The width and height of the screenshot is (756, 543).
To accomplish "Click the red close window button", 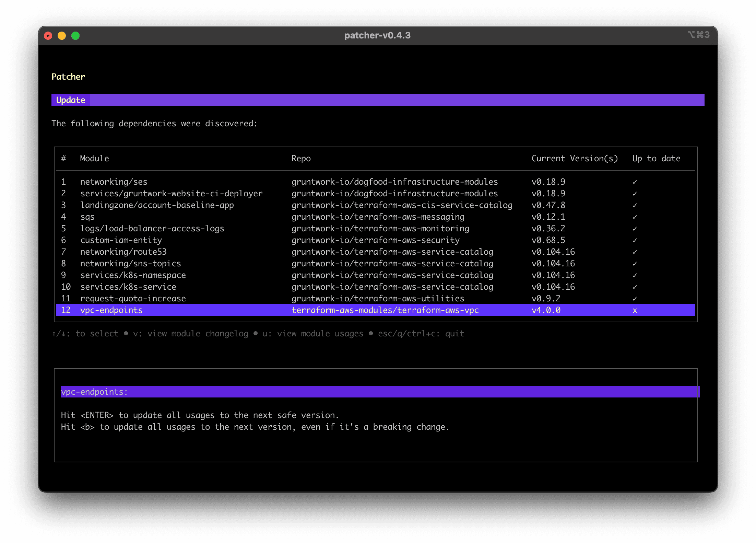I will [48, 36].
